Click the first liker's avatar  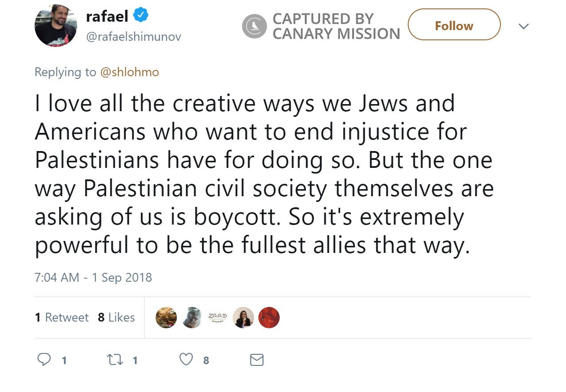click(x=166, y=317)
